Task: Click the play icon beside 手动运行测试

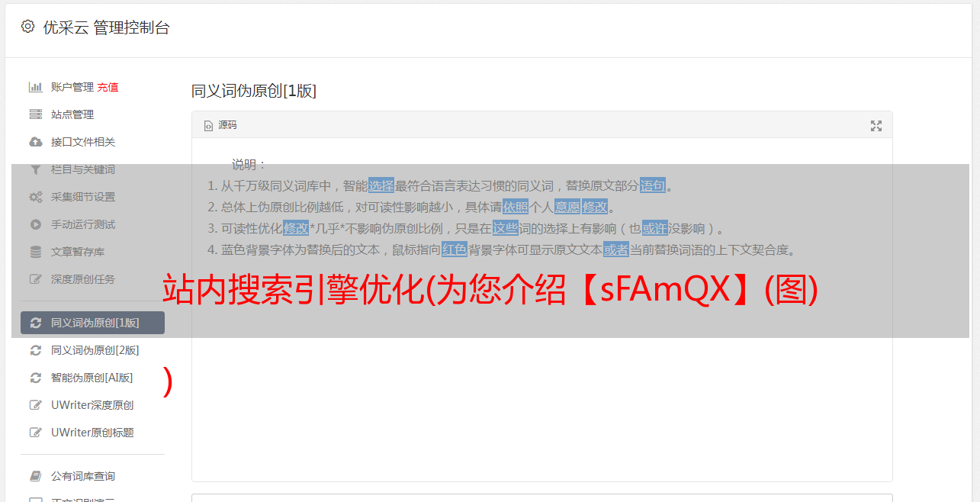Action: coord(35,224)
